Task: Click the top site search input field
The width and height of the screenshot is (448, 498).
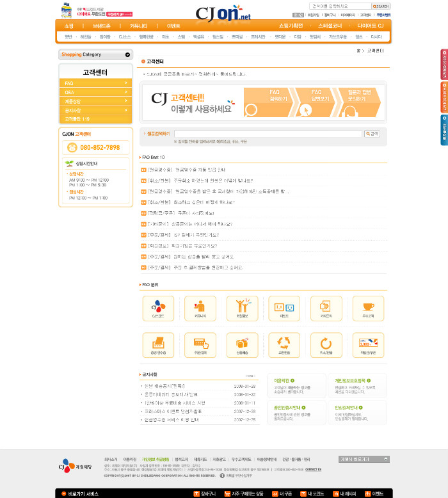Action: pos(340,6)
